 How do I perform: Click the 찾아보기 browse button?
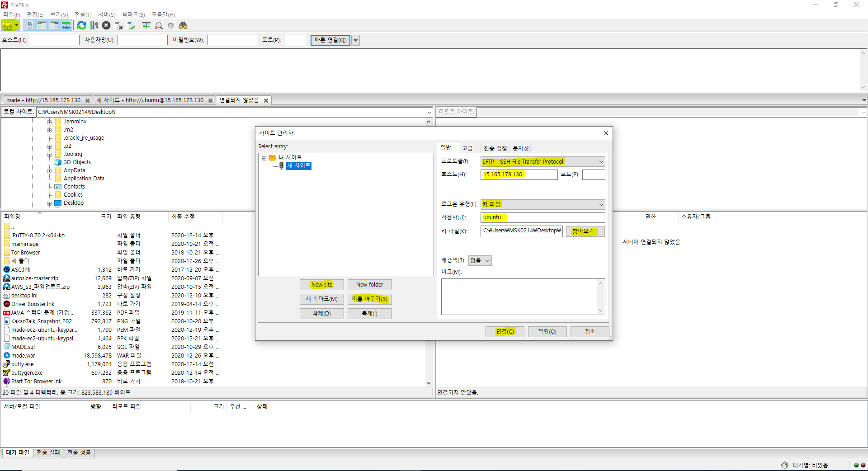[x=585, y=231]
